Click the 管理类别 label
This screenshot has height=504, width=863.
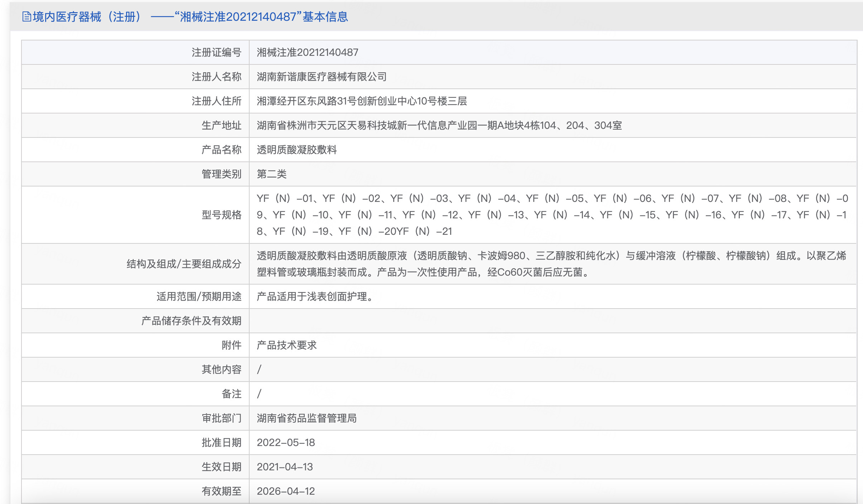[221, 174]
